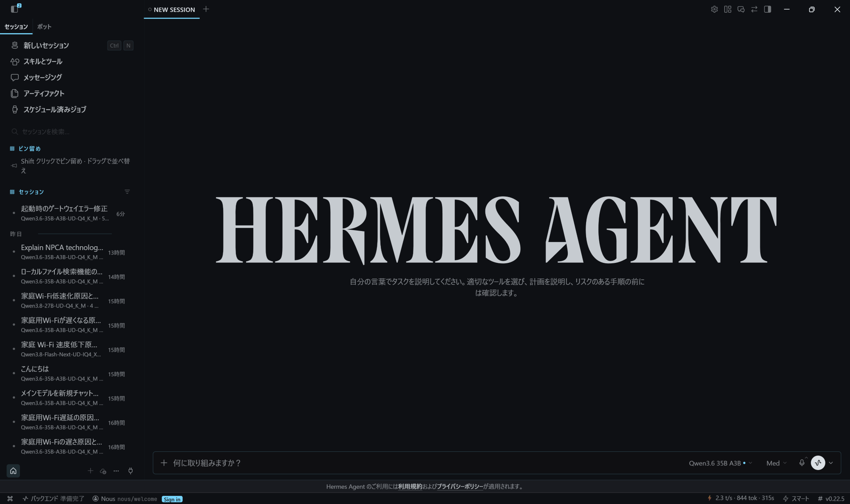Viewport: 850px width, 504px height.
Task: Click the round waveform voice button
Action: click(818, 463)
